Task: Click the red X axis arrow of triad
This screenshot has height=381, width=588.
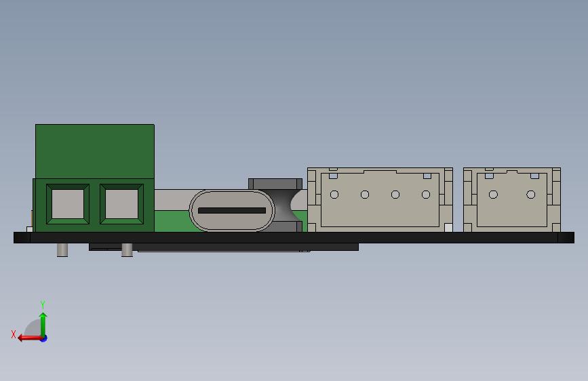Action: [x=30, y=338]
